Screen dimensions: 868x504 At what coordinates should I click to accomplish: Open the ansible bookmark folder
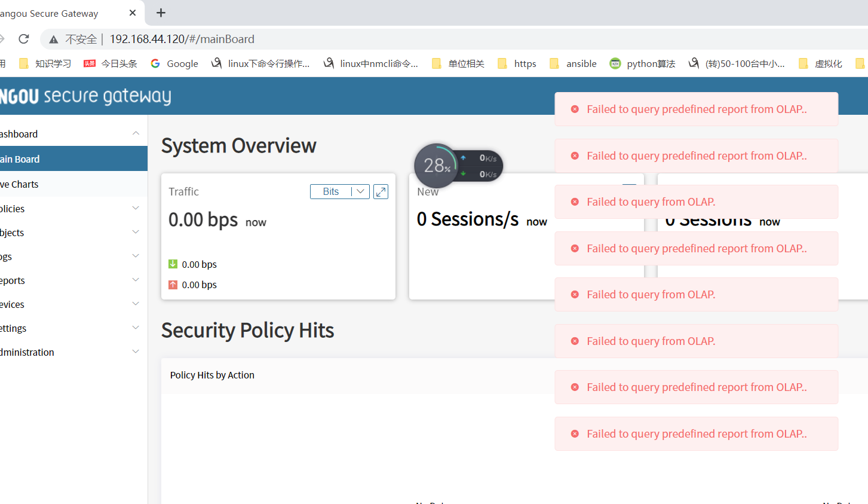573,63
